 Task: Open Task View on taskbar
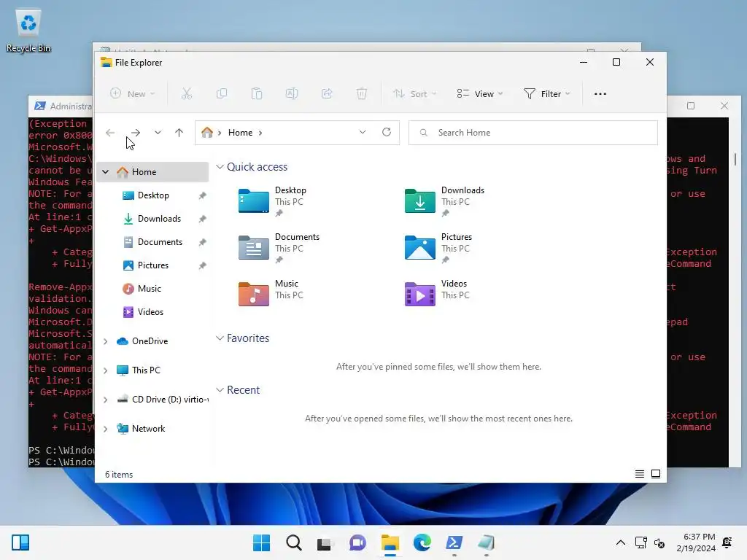pyautogui.click(x=325, y=542)
